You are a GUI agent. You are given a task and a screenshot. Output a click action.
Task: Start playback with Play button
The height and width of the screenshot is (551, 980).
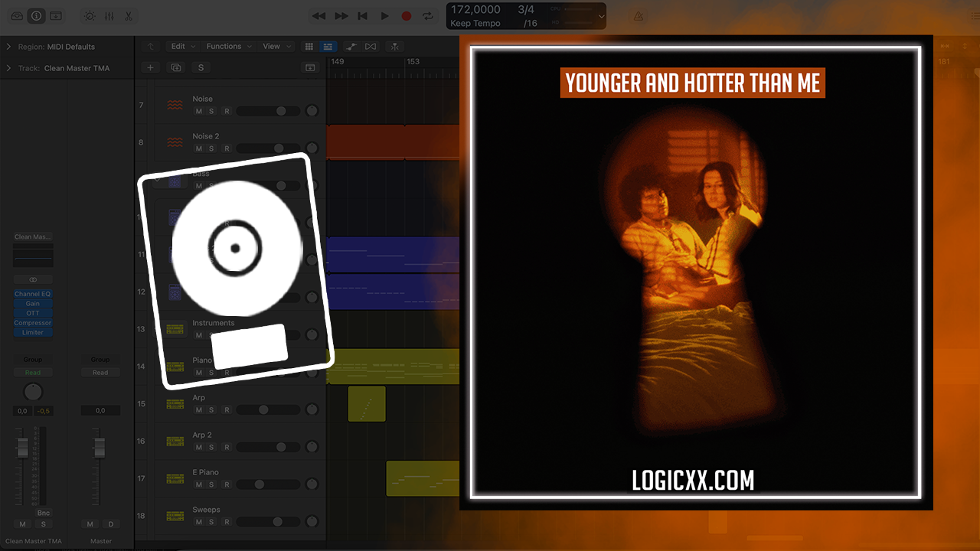tap(384, 16)
